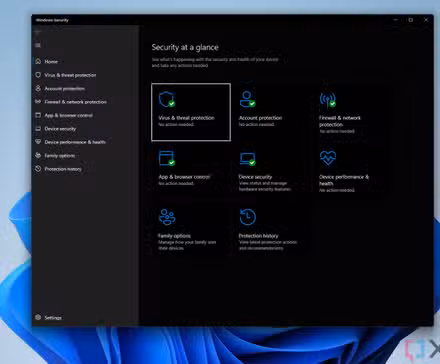Image resolution: width=440 pixels, height=364 pixels.
Task: Click the Family options icon in sidebar
Action: [x=38, y=155]
